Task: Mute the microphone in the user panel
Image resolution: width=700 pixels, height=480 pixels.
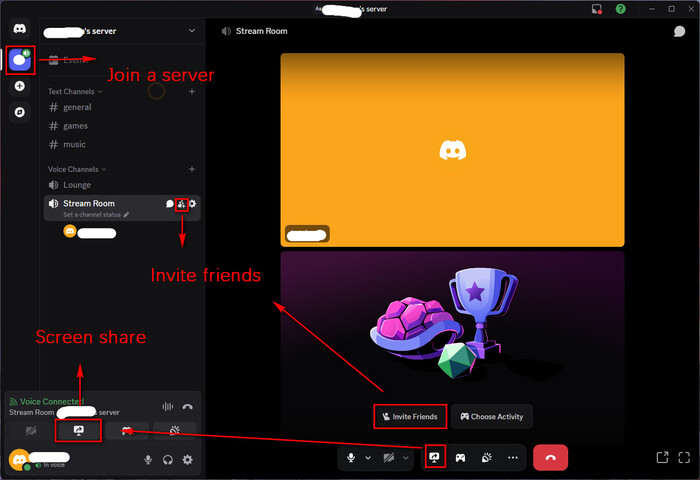Action: pos(148,460)
